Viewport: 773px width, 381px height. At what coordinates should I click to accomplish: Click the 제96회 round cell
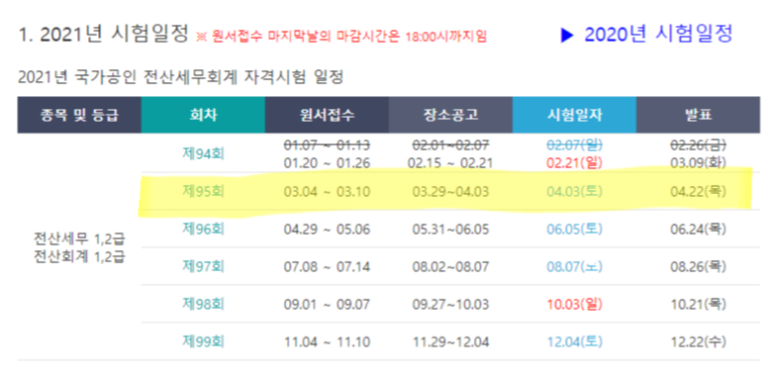point(203,229)
